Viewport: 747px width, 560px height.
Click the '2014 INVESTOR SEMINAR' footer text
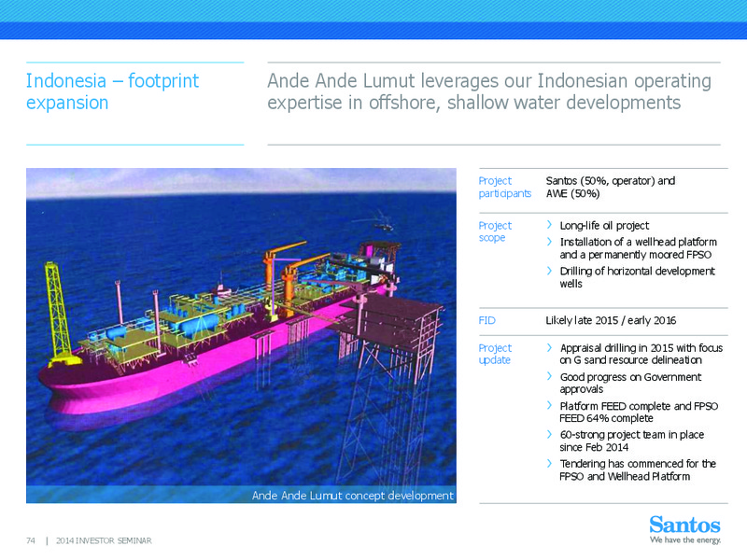(x=104, y=540)
